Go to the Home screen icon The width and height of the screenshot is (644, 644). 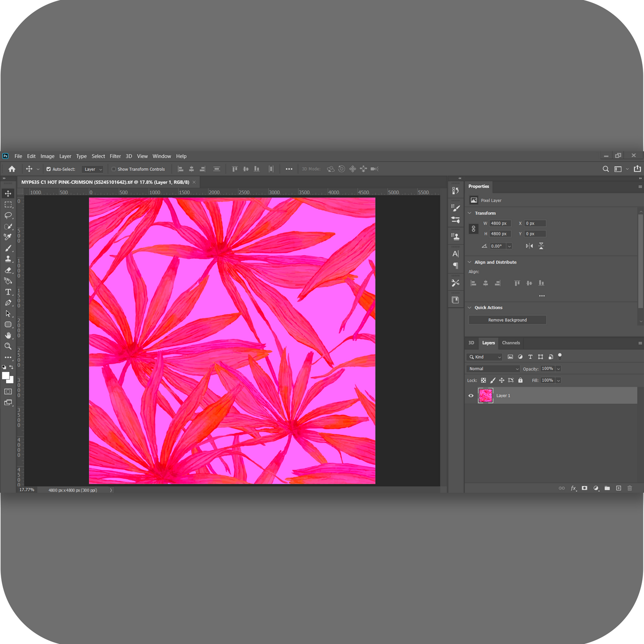pyautogui.click(x=12, y=169)
